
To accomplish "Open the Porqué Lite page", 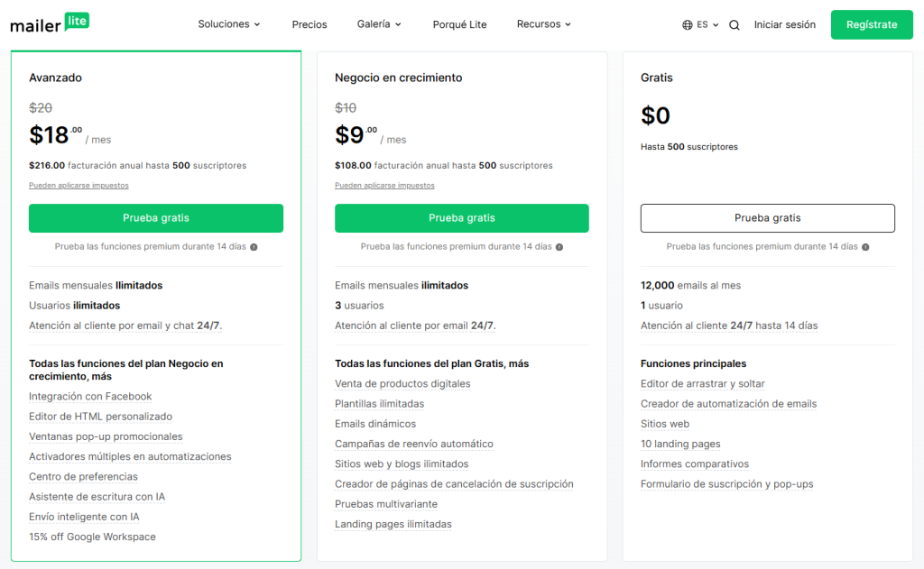I will [459, 24].
